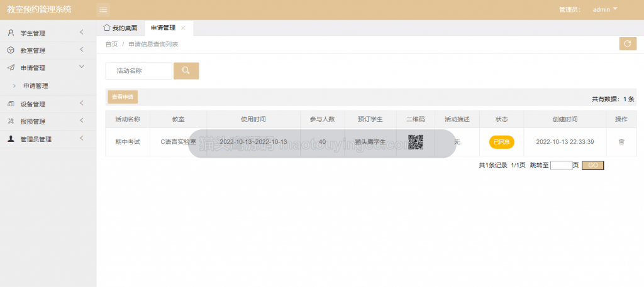Click the home icon on 我的桌面 tab
The width and height of the screenshot is (644, 287).
(106, 28)
